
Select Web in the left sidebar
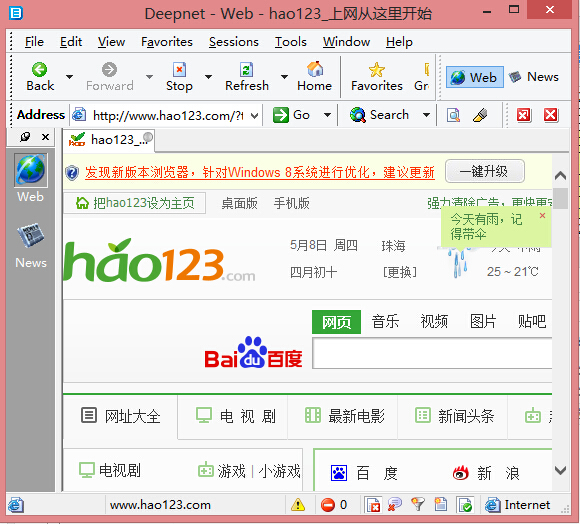pos(31,178)
